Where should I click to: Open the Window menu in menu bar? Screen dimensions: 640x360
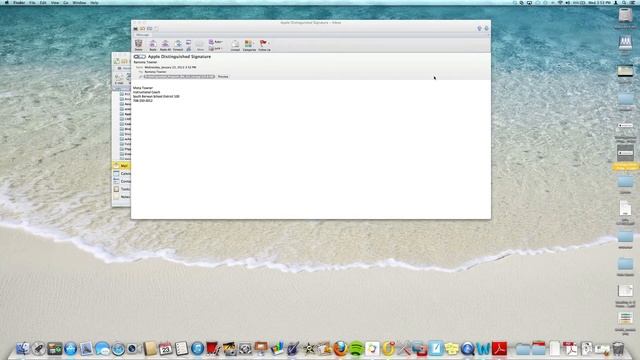click(79, 2)
